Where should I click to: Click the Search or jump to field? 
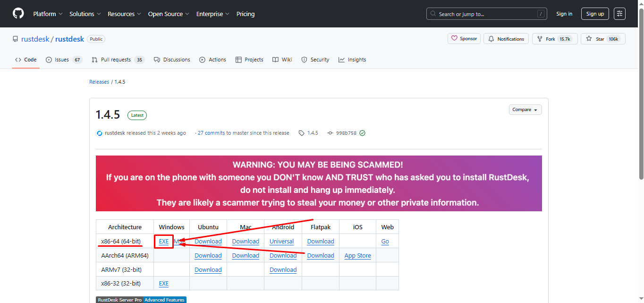[x=488, y=14]
